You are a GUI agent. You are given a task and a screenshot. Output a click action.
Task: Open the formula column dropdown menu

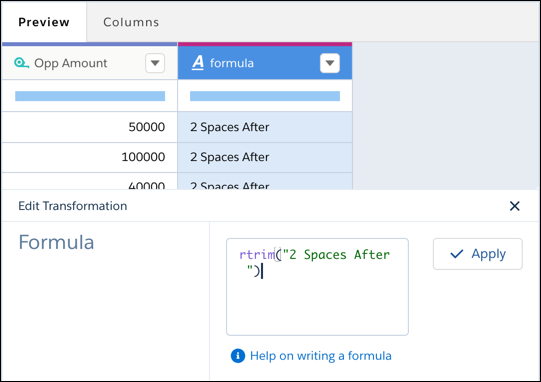[x=330, y=63]
